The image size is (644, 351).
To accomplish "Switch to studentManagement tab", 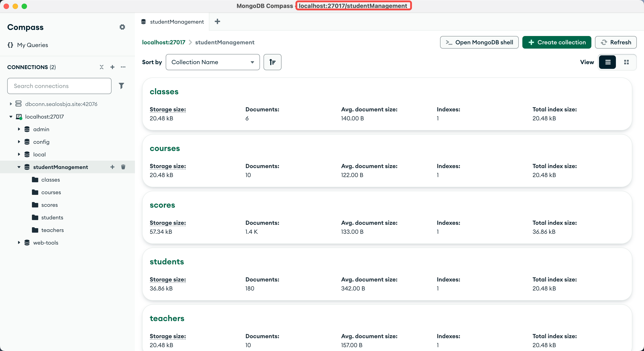I will tap(172, 22).
